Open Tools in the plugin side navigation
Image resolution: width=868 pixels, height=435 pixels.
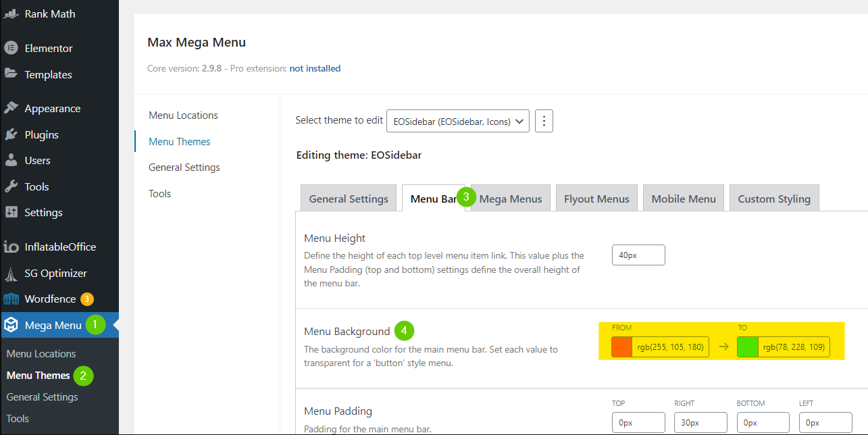pyautogui.click(x=160, y=193)
